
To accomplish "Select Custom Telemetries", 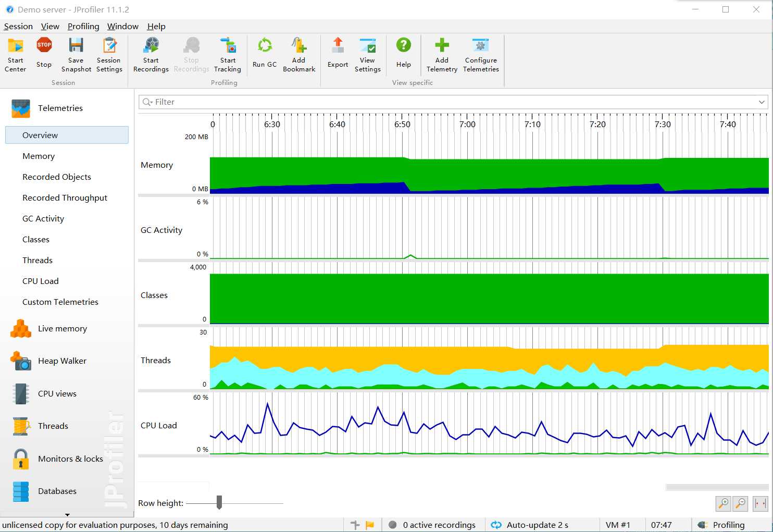I will (x=60, y=302).
